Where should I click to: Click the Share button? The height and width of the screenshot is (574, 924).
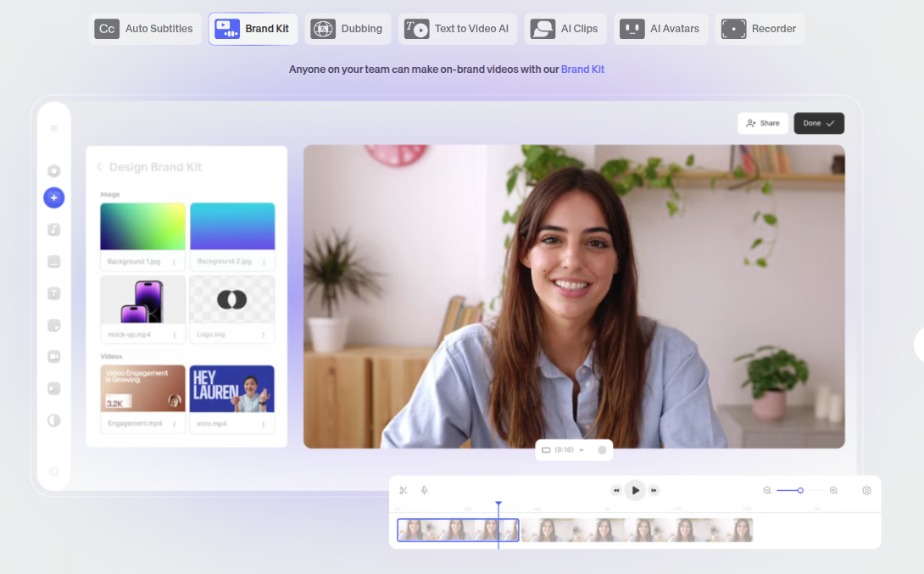pos(763,123)
